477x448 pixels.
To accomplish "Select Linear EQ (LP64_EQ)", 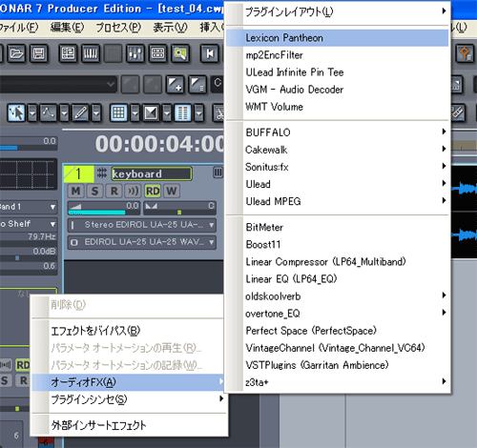I will click(x=337, y=278).
